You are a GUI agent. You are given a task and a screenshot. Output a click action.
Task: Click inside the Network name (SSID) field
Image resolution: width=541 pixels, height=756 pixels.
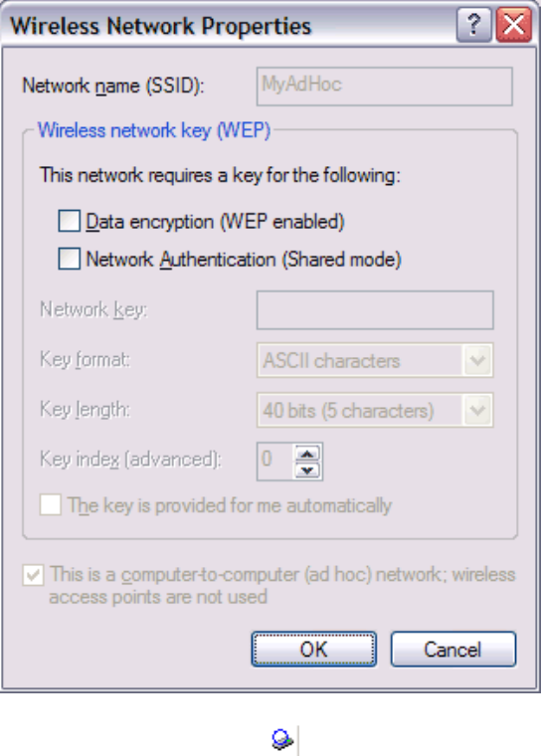pos(384,87)
